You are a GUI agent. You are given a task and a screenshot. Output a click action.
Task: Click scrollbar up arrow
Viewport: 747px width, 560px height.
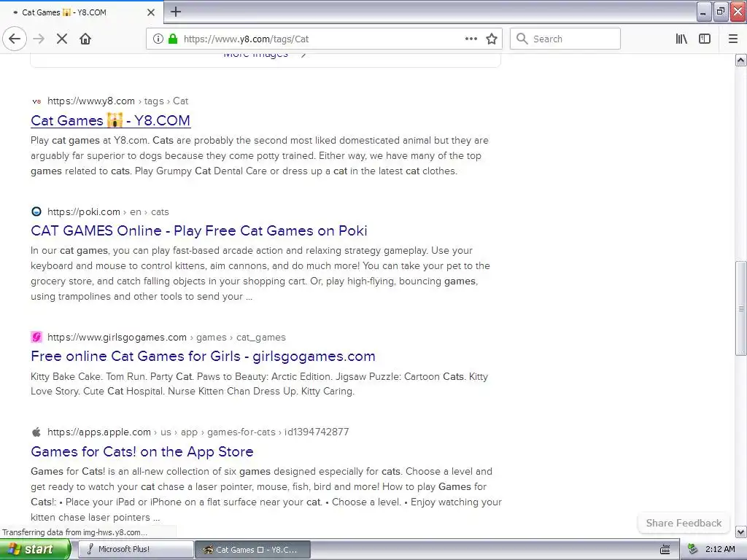741,61
